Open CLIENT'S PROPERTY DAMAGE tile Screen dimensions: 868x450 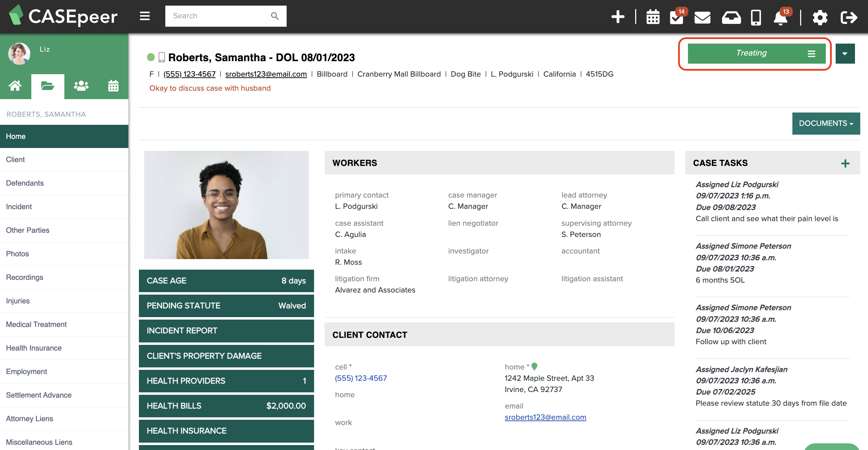226,356
